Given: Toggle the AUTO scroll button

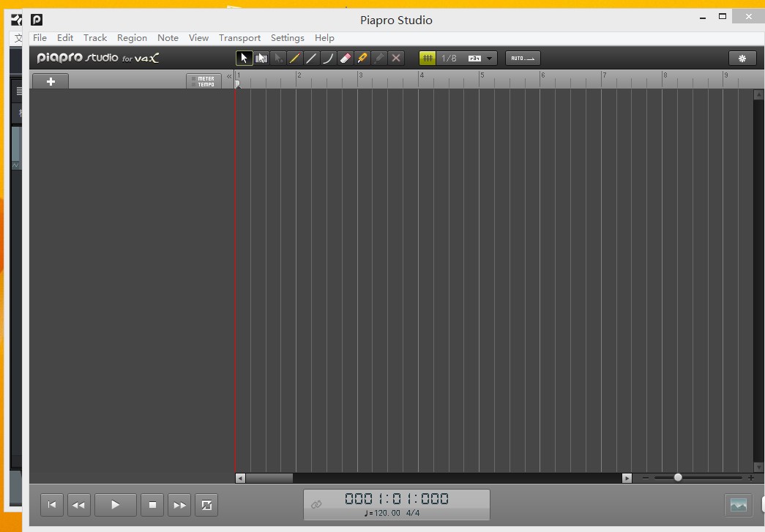Looking at the screenshot, I should (523, 59).
